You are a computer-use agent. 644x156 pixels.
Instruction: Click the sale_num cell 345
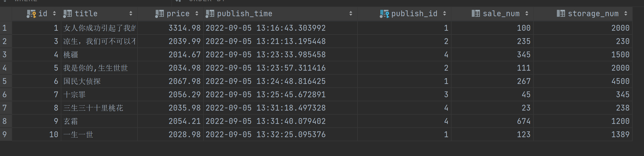[524, 55]
